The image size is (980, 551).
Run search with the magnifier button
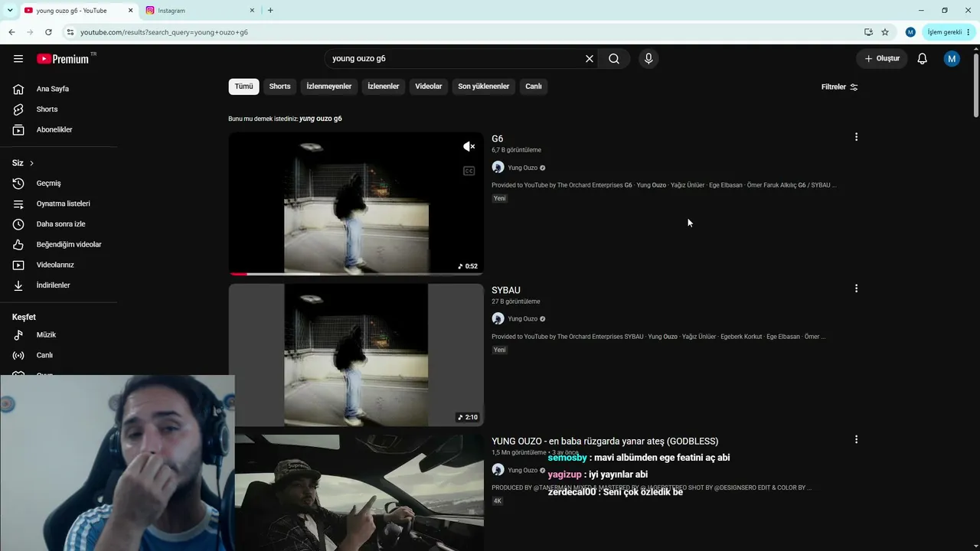tap(614, 59)
